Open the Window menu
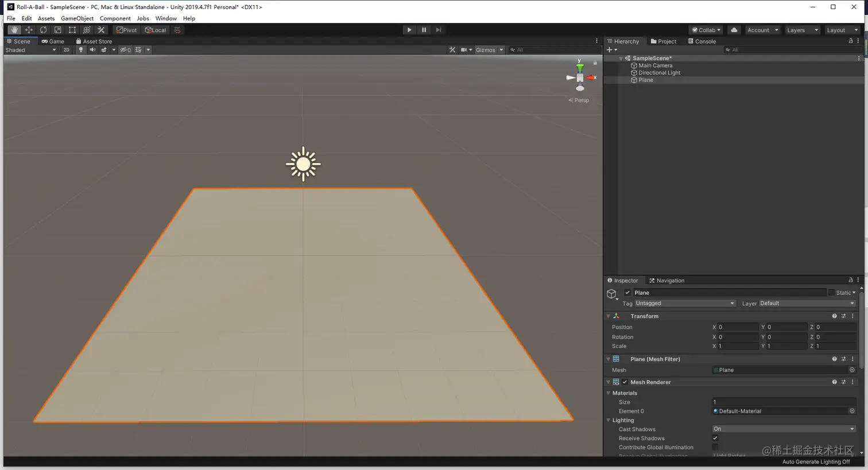868x470 pixels. [166, 18]
